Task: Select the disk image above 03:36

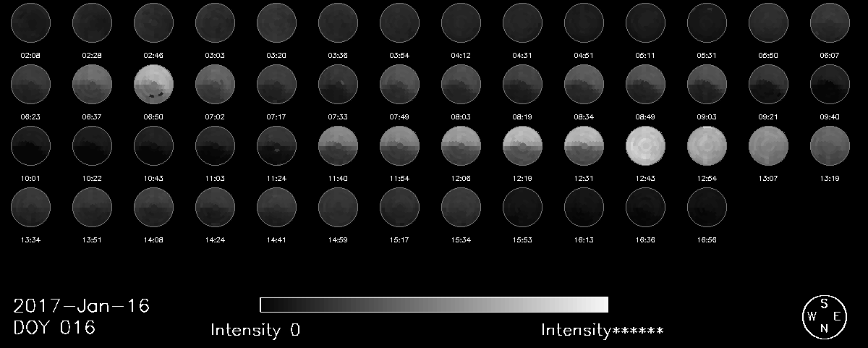Action: 338,22
